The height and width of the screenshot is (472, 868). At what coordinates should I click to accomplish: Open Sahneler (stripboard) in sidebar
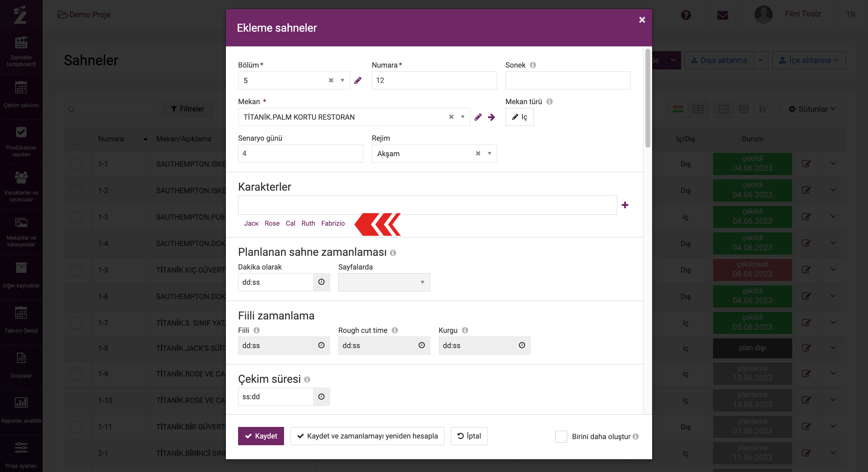21,51
